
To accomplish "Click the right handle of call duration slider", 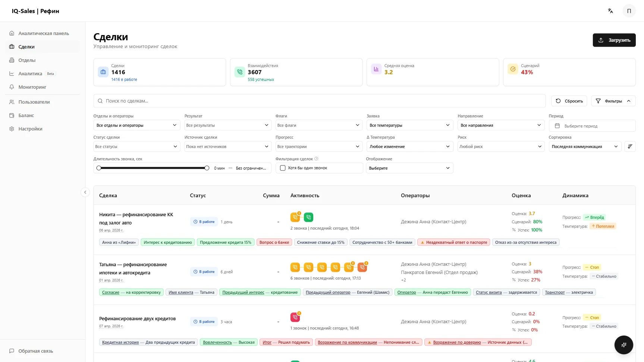I will click(207, 168).
